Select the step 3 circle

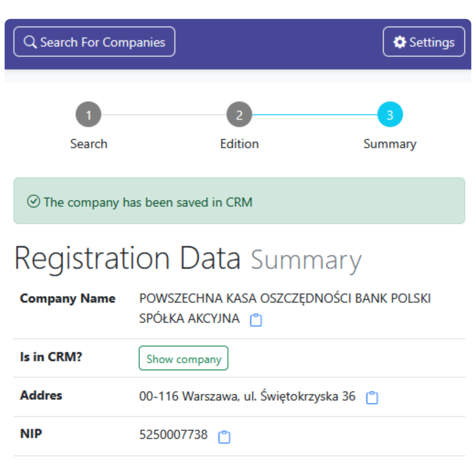390,115
